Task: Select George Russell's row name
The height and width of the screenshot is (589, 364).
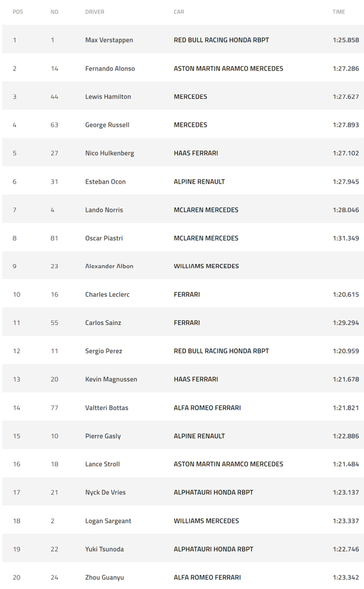Action: point(107,125)
